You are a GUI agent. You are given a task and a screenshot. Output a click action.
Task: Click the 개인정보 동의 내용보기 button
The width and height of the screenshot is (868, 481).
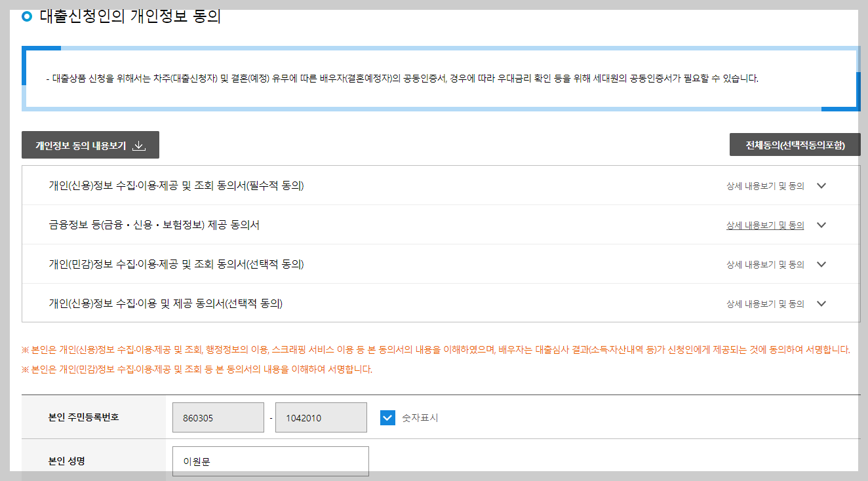point(91,145)
